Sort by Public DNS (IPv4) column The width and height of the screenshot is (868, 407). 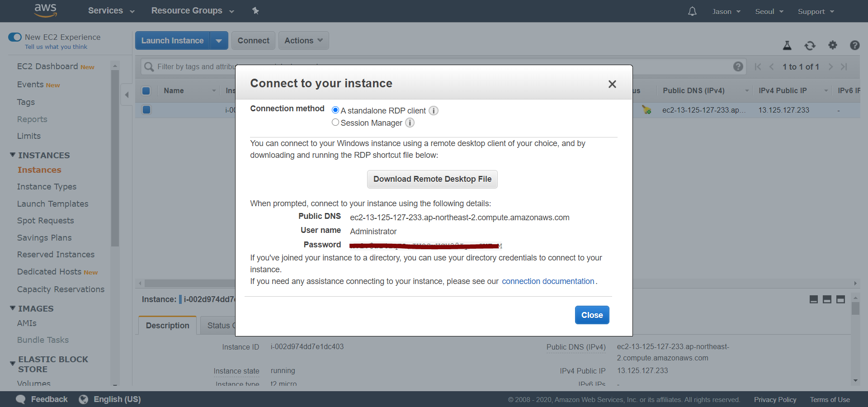704,91
